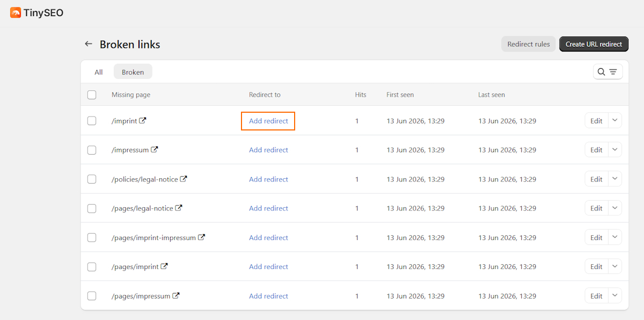Open /pages/legal-notice external link icon

[179, 208]
